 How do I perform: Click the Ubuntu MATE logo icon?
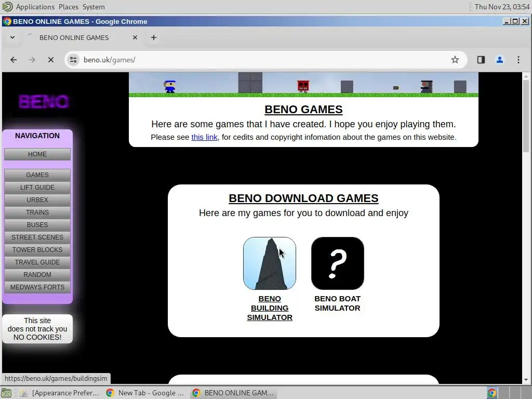(x=7, y=7)
